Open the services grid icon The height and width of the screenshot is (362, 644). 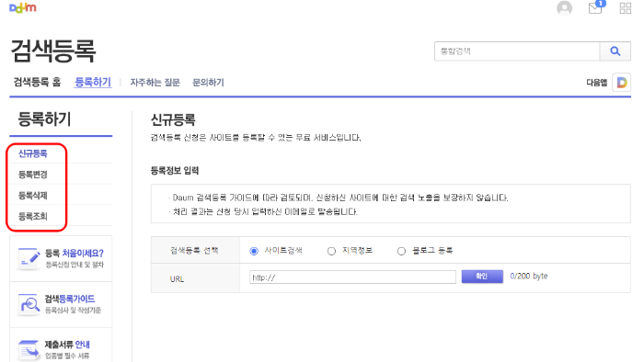tap(625, 7)
